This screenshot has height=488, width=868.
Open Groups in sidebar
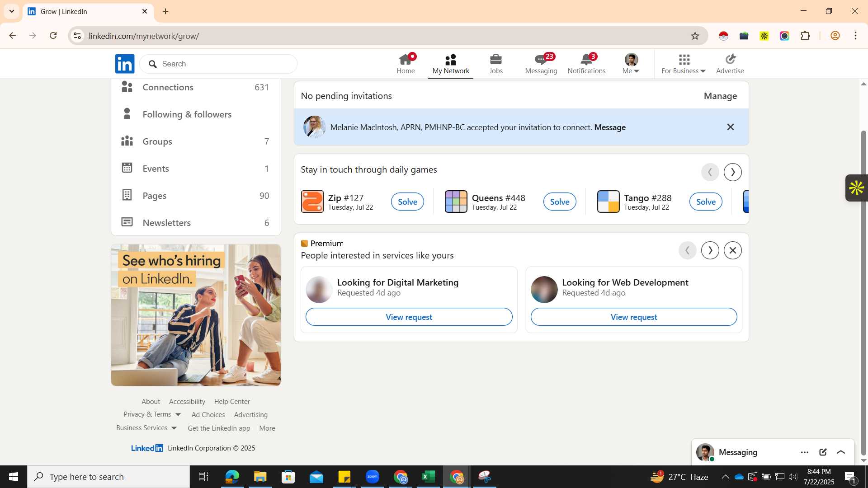pyautogui.click(x=196, y=141)
